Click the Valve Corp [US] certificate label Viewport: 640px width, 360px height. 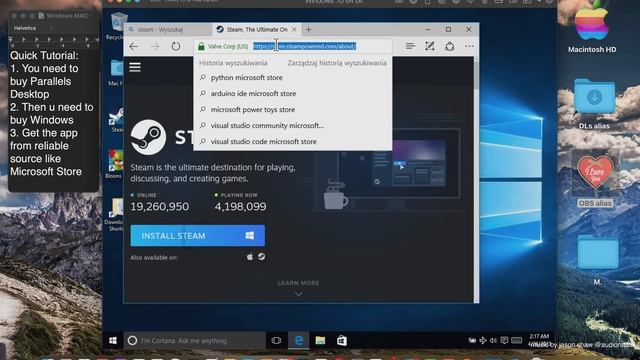click(228, 47)
